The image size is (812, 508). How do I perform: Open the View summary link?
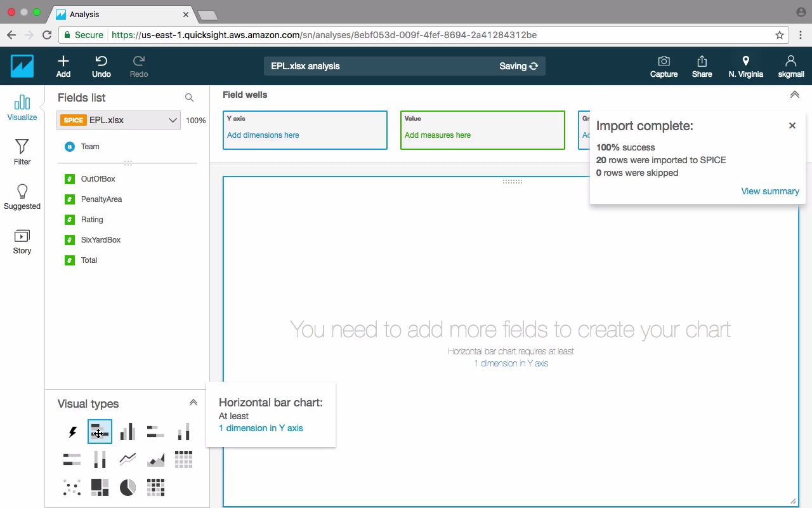click(x=770, y=191)
